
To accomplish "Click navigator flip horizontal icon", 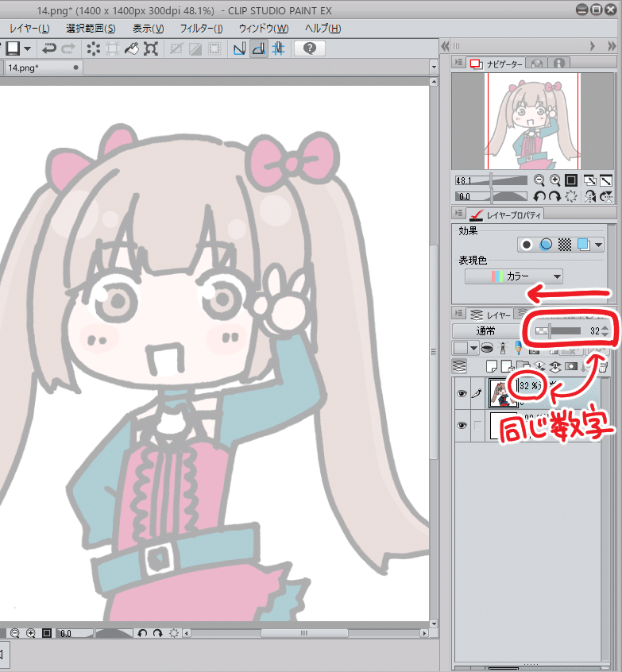I will click(590, 196).
